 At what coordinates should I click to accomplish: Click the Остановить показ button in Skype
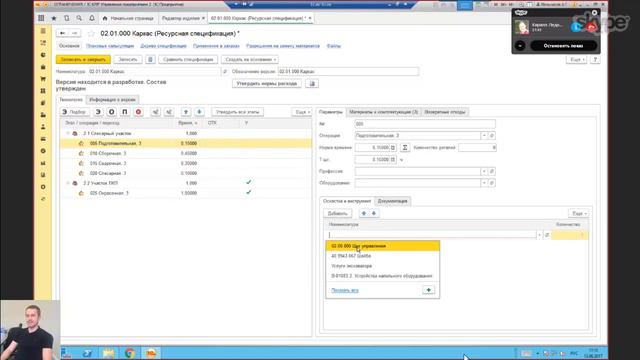(563, 46)
